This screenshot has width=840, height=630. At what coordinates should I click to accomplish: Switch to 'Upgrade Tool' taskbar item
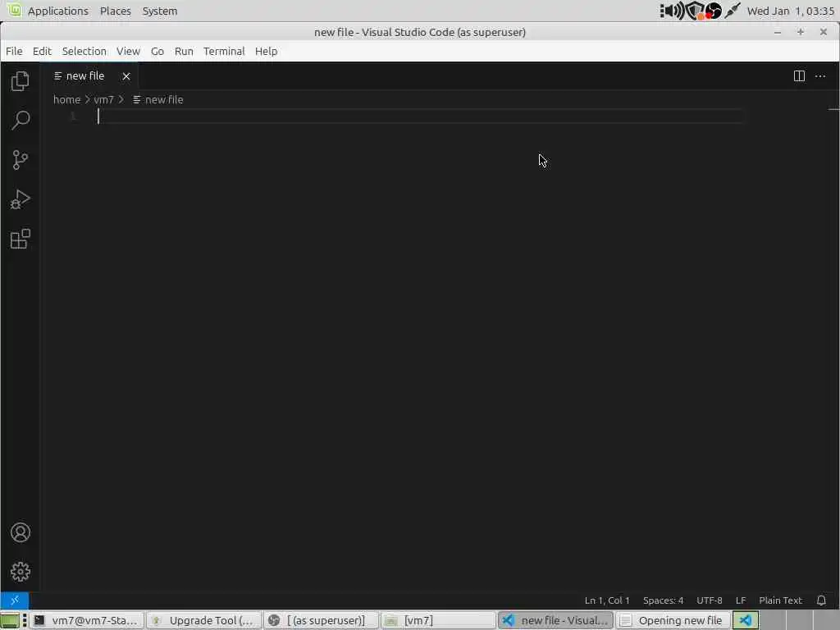(203, 620)
